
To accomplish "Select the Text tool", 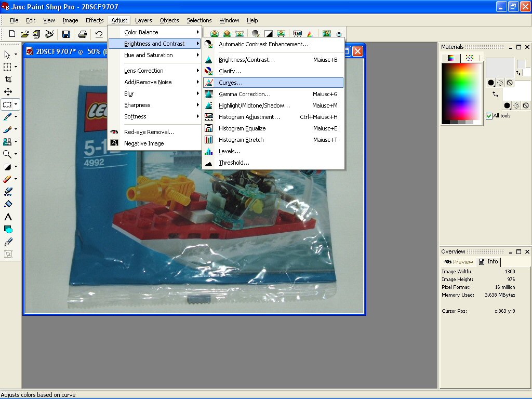I will coord(8,217).
